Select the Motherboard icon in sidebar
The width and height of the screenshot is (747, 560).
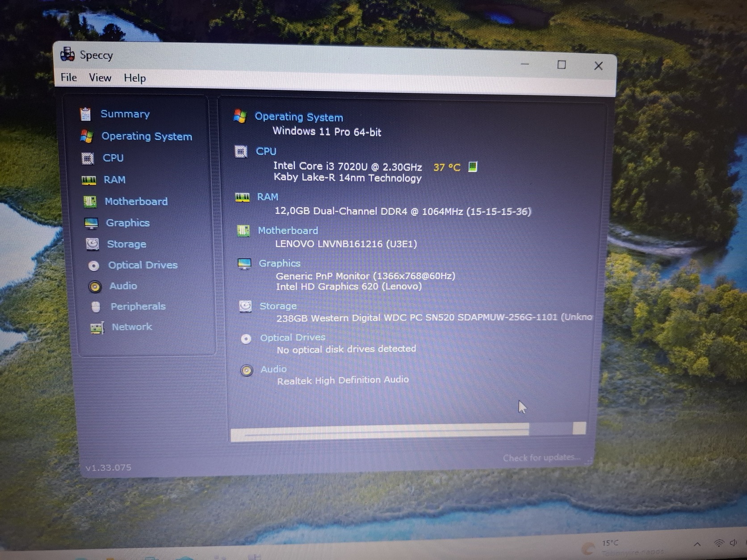90,202
